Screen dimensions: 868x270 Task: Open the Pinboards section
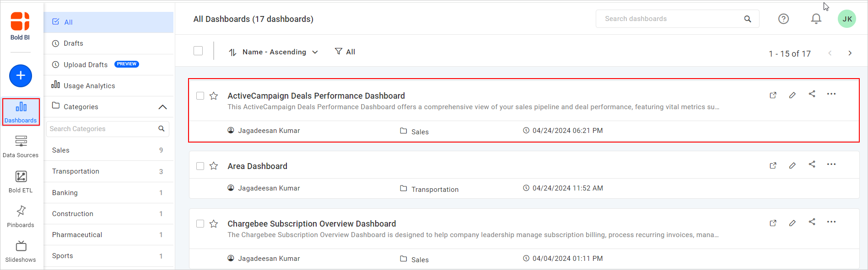pyautogui.click(x=21, y=217)
